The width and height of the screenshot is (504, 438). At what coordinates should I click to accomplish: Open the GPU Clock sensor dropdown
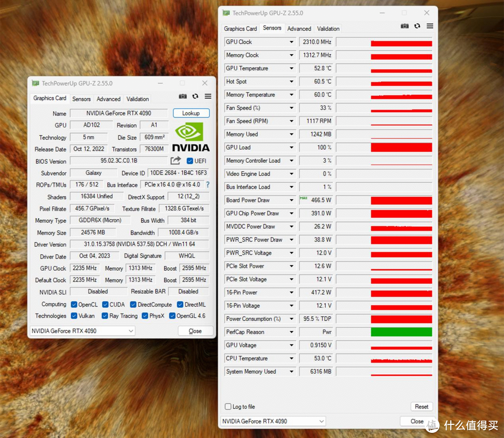click(x=292, y=42)
